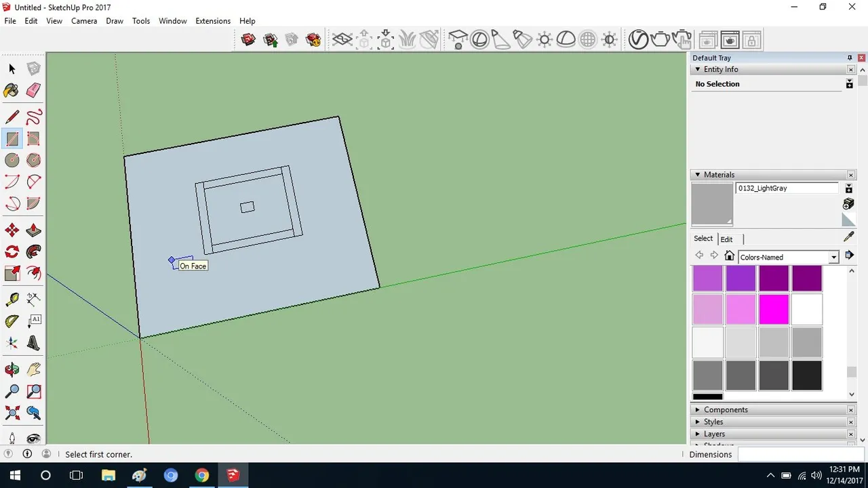
Task: Pick the pink Eraser tool
Action: (x=33, y=90)
